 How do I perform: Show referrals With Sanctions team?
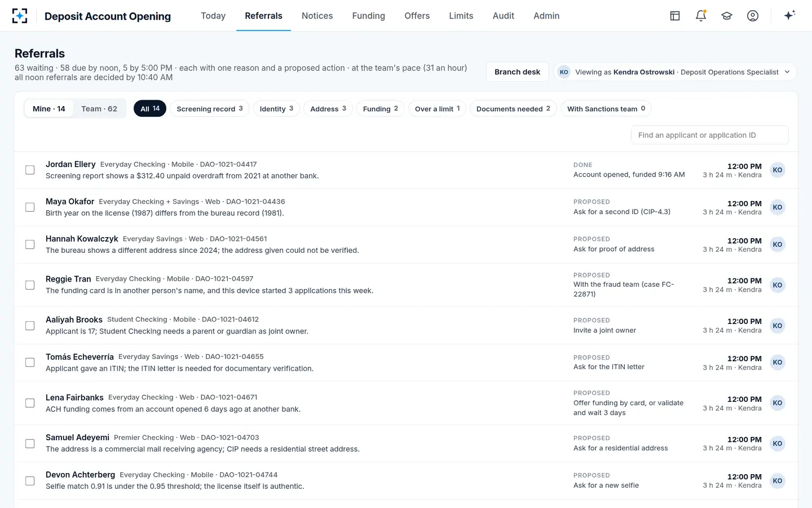606,109
